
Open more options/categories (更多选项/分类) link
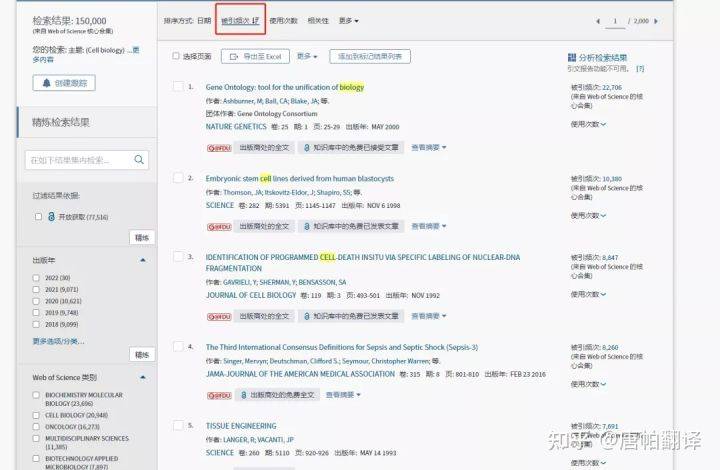pos(58,341)
